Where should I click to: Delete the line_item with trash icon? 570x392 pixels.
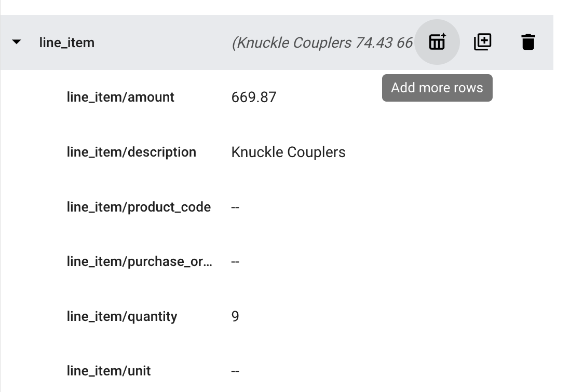pyautogui.click(x=528, y=42)
